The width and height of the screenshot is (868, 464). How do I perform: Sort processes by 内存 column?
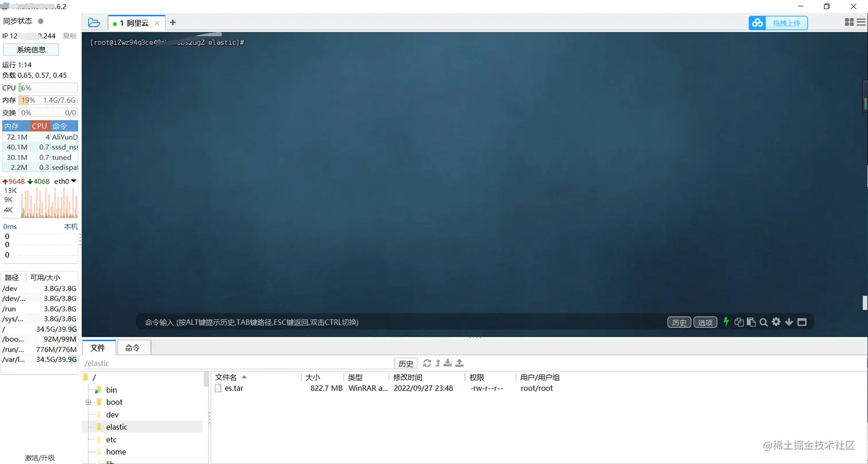16,126
